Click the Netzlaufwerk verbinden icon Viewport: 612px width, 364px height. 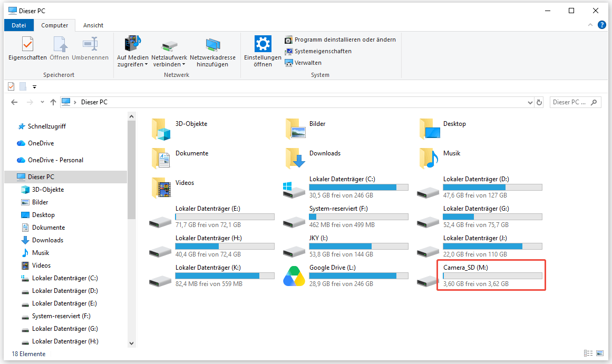pyautogui.click(x=169, y=46)
